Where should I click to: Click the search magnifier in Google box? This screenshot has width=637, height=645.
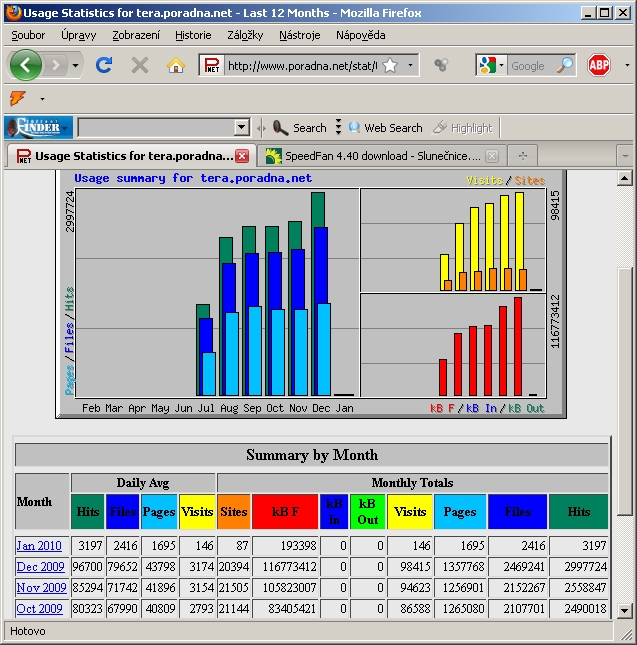pyautogui.click(x=565, y=65)
